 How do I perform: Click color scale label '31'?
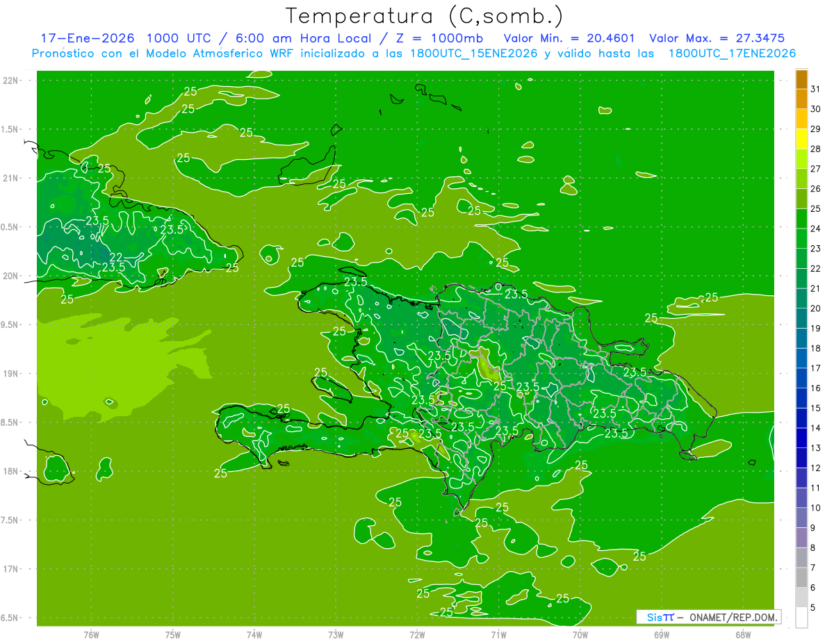click(x=816, y=89)
